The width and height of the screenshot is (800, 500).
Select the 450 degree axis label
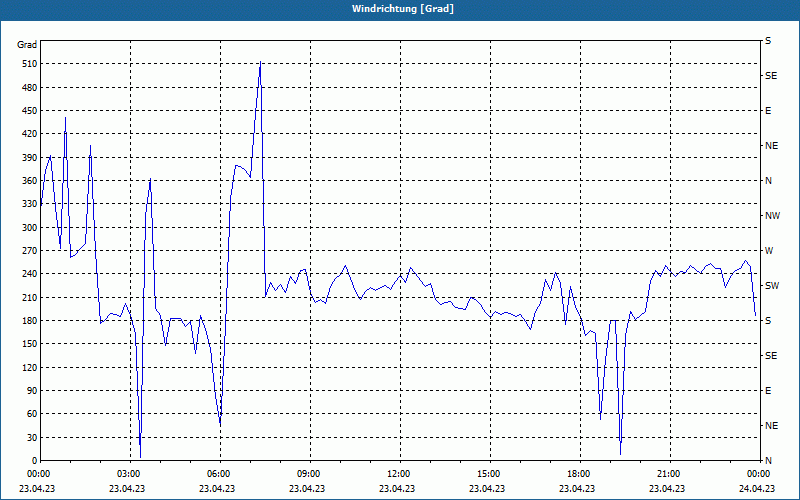(31, 111)
